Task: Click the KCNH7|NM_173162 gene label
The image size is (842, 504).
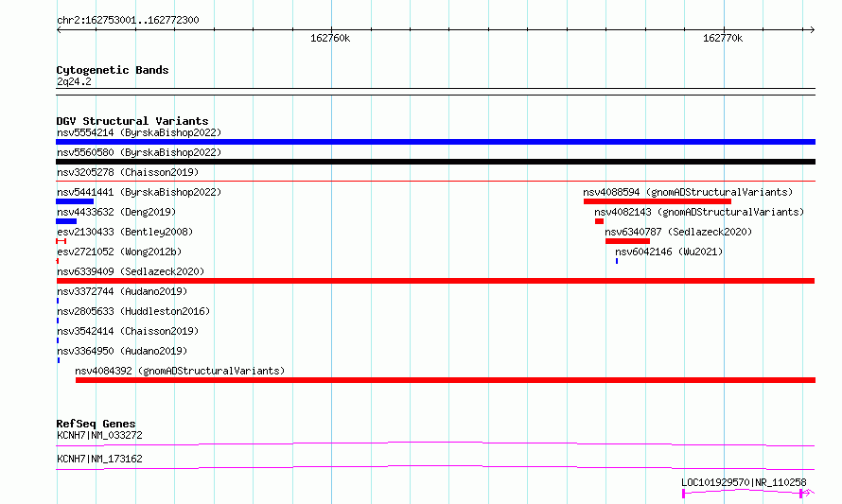Action: tap(99, 459)
